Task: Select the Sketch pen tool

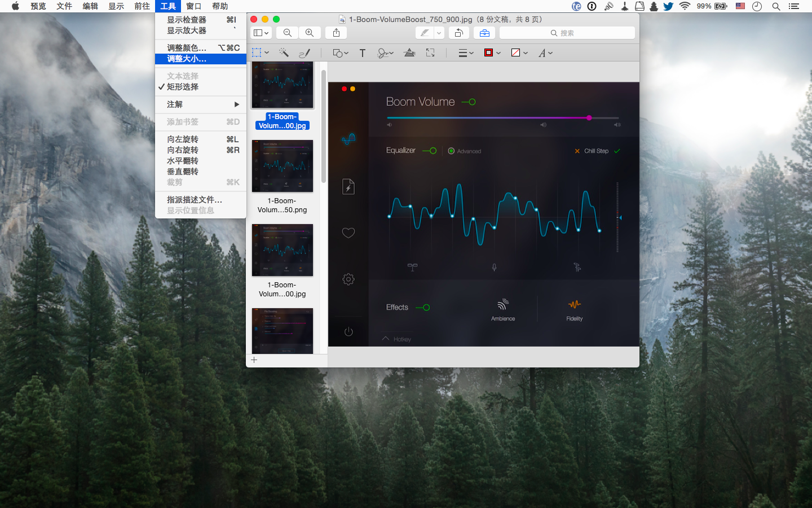Action: (304, 52)
